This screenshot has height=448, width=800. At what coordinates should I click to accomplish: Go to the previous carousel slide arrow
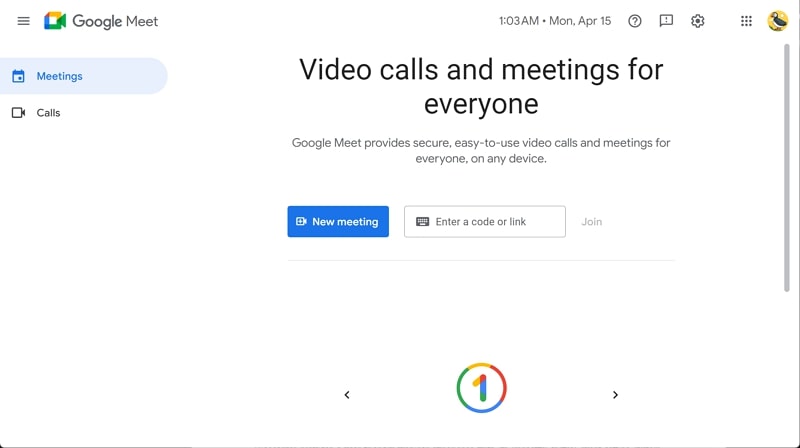click(347, 394)
